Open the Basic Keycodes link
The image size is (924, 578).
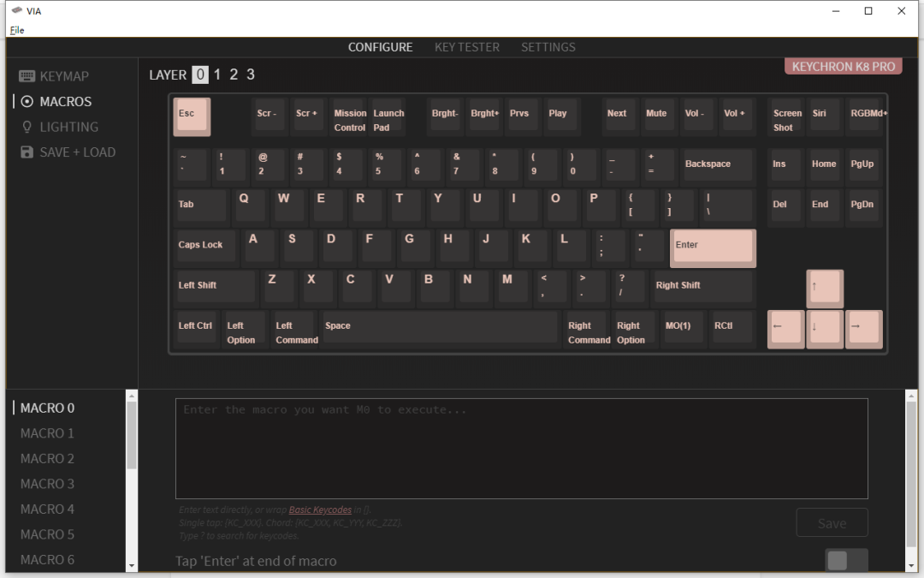(x=320, y=509)
